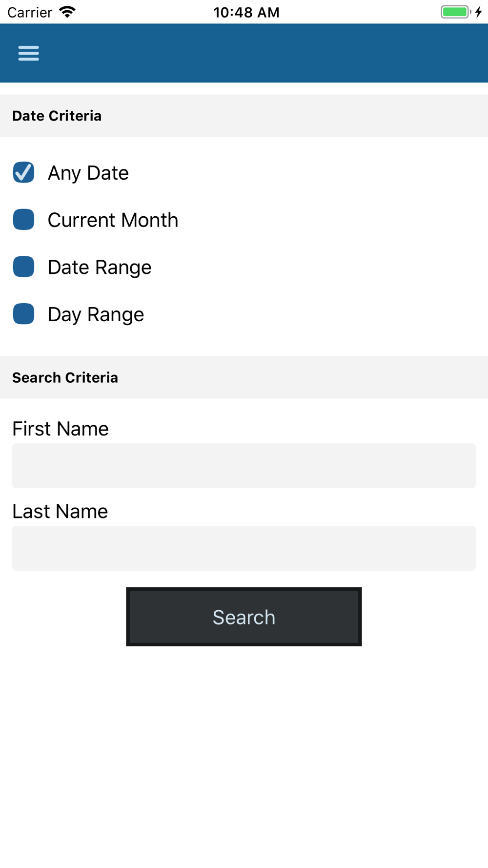
Task: Tap the battery icon in status bar
Action: [x=455, y=12]
